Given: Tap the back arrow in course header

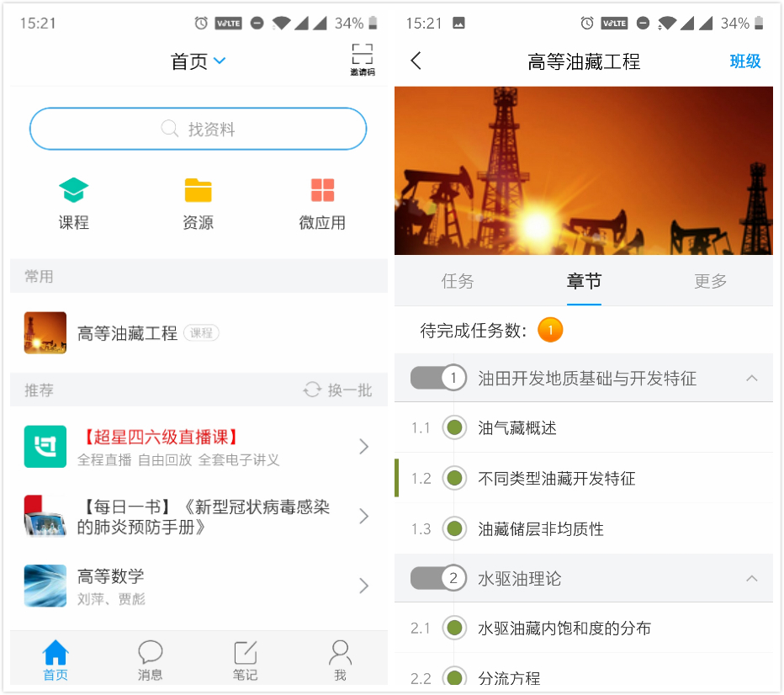Looking at the screenshot, I should pos(416,61).
